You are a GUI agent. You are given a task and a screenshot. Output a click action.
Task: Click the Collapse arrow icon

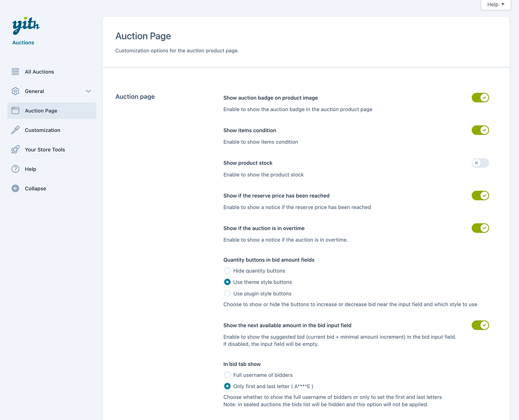click(15, 188)
